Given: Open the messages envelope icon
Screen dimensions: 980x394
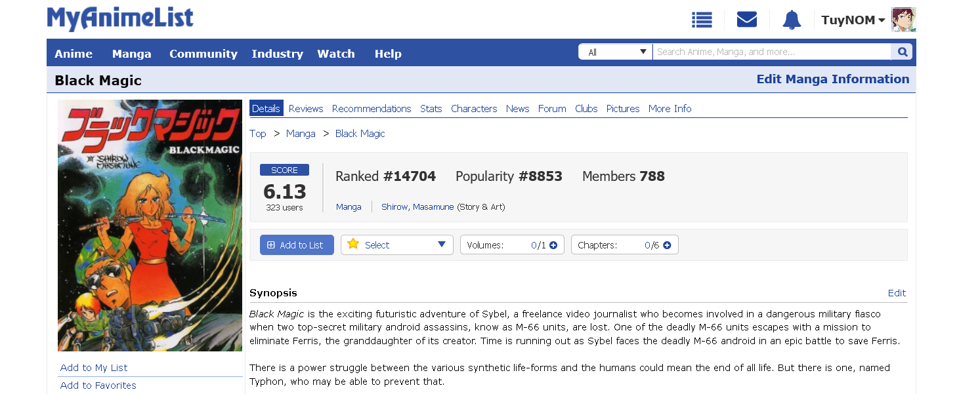Looking at the screenshot, I should coord(747,20).
